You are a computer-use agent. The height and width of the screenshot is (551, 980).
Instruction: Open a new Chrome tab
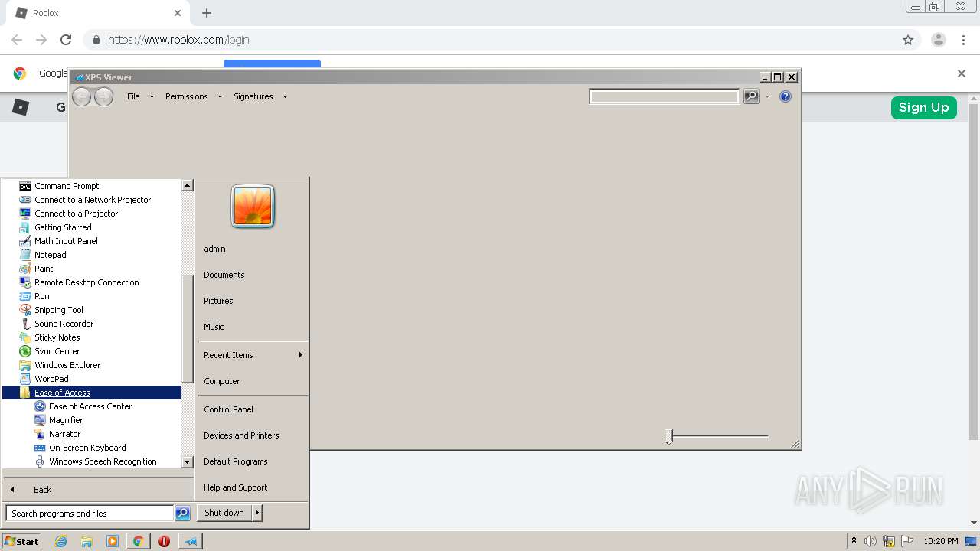pos(207,13)
